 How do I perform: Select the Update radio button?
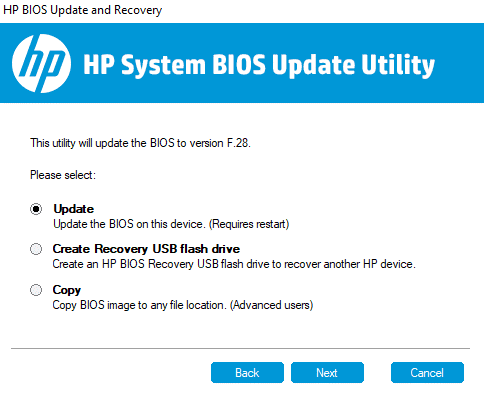coord(36,209)
